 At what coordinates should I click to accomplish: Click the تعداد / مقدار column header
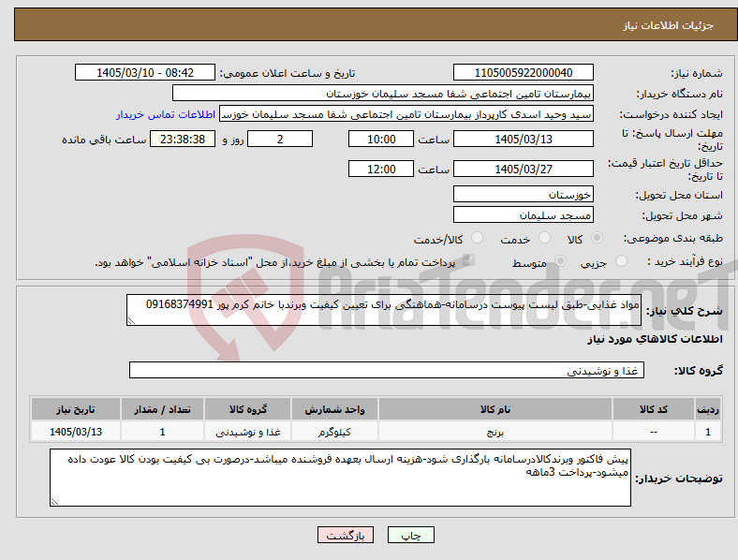[x=162, y=409]
